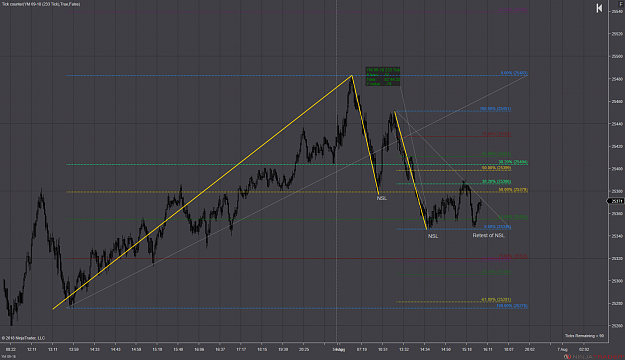Click the 'Ticks Remaining = 90' readout
Image resolution: width=625 pixels, height=360 pixels.
584,336
